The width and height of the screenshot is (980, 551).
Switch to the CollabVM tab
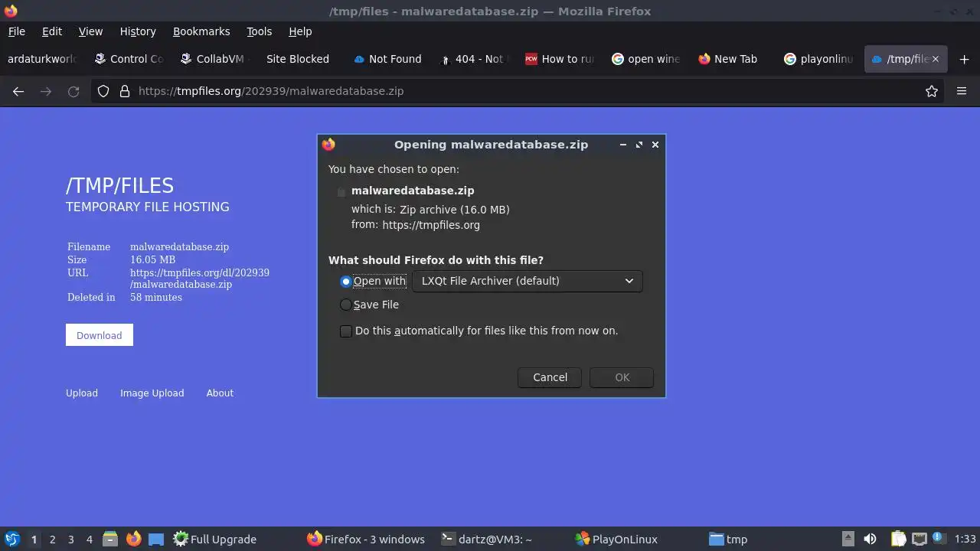(x=215, y=59)
